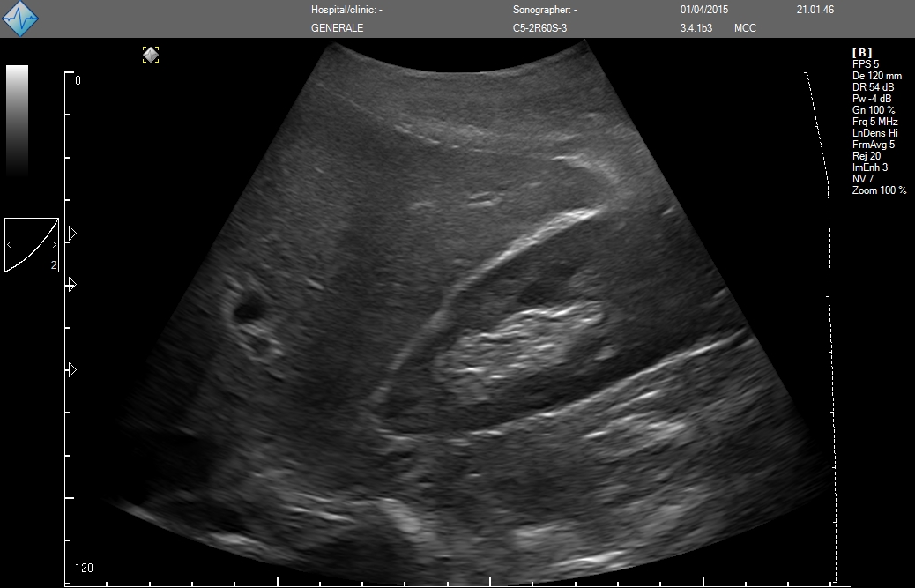Click the left arrow in the gamma curve box
The width and height of the screenshot is (915, 588).
[x=10, y=244]
